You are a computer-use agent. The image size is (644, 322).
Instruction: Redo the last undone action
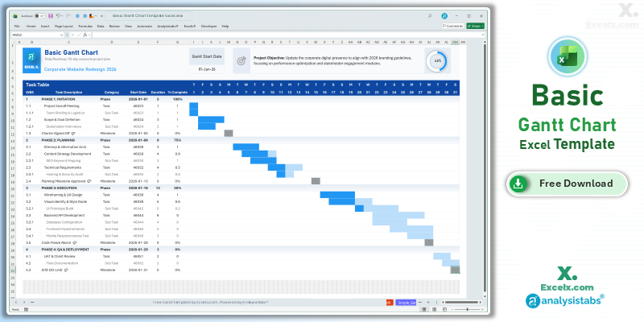pyautogui.click(x=68, y=15)
